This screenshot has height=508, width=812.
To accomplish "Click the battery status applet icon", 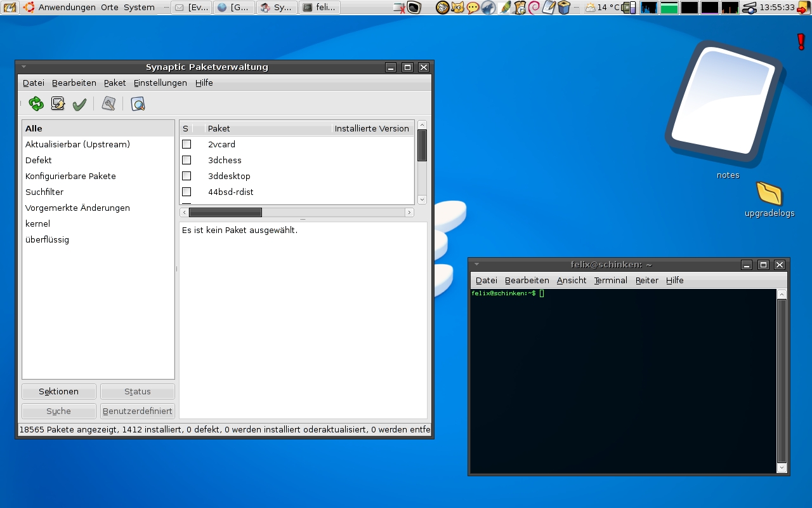I will pos(628,8).
